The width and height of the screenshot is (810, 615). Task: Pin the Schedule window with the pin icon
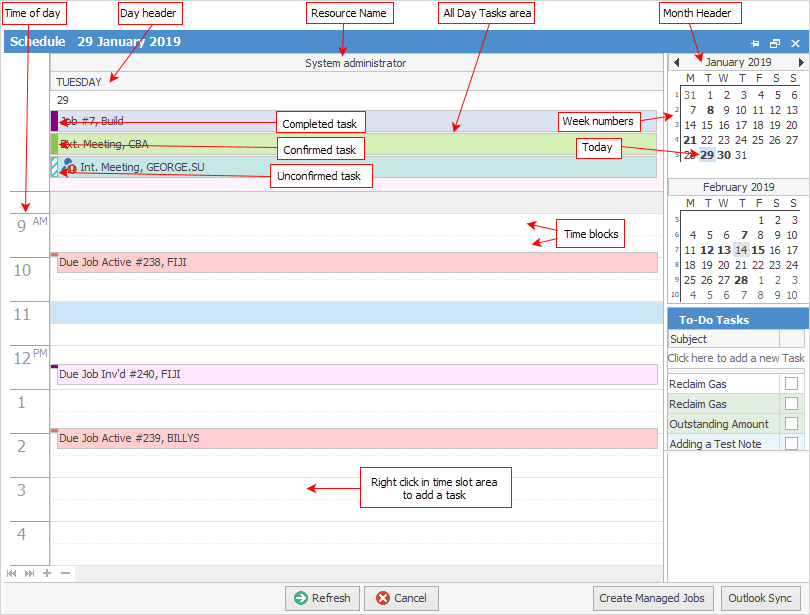[756, 43]
